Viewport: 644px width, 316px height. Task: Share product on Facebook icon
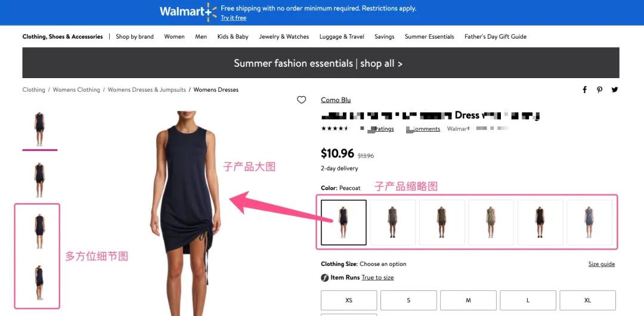[x=584, y=89]
